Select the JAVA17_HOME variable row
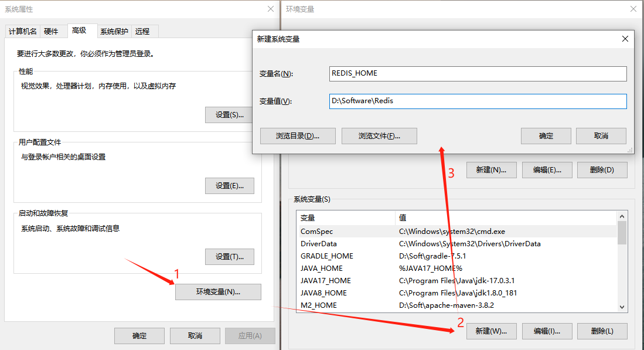The height and width of the screenshot is (350, 644). 456,281
